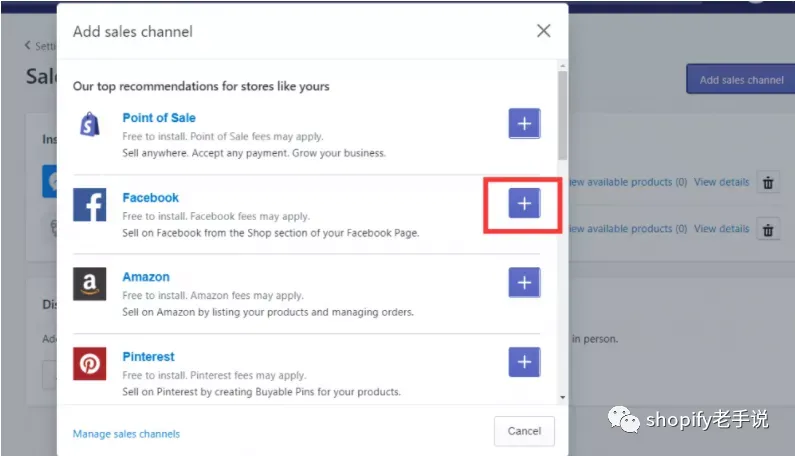
Task: Select text 'Free to install. Point of Sale fees'
Action: click(x=197, y=136)
